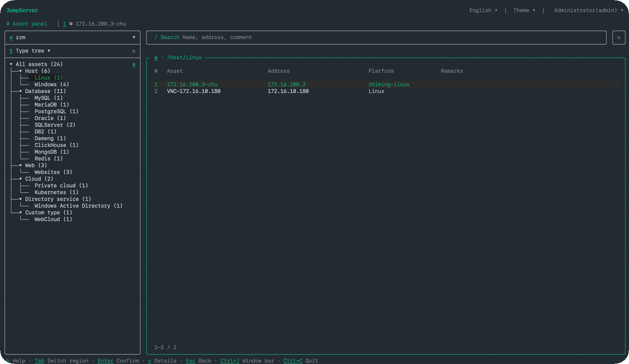Select asset row 172.16.200.3-zhu
629x364 pixels.
click(x=386, y=84)
